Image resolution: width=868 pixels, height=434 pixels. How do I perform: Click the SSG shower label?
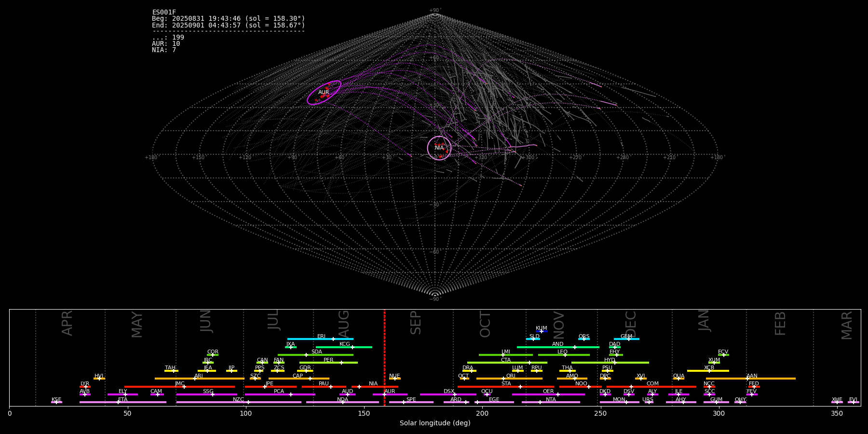coord(208,392)
